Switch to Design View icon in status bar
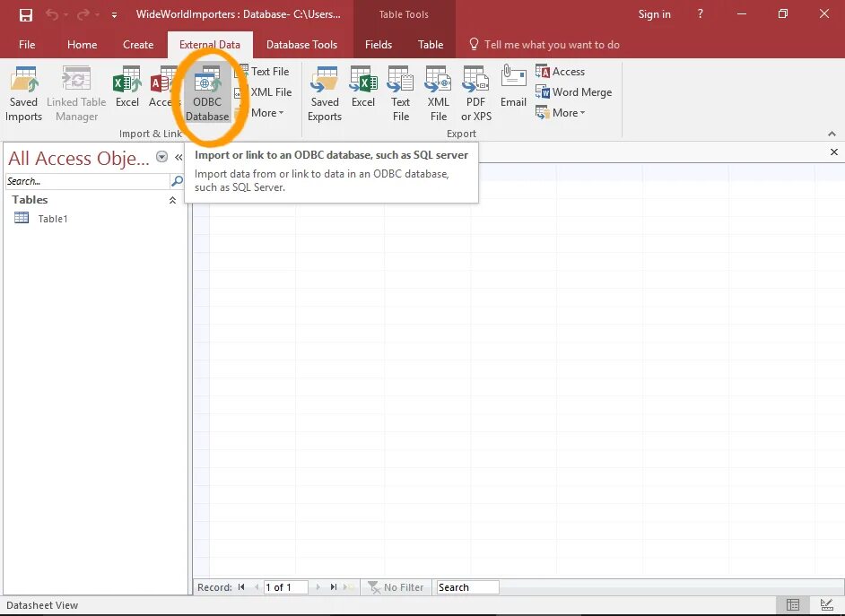The width and height of the screenshot is (845, 616). point(826,604)
